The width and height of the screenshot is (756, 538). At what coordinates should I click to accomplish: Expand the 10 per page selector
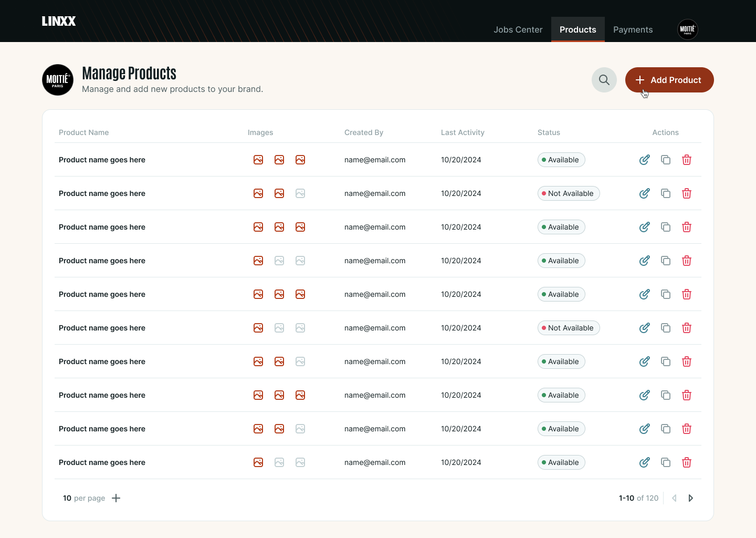pyautogui.click(x=116, y=498)
